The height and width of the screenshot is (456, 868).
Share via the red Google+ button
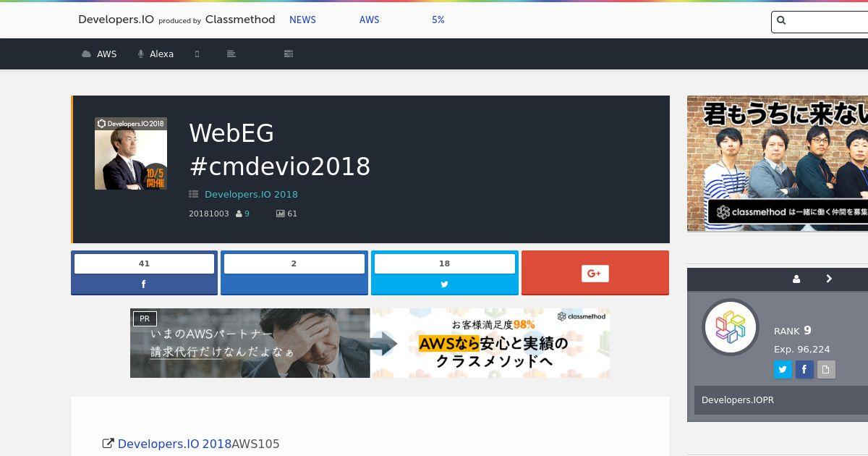[x=595, y=273]
